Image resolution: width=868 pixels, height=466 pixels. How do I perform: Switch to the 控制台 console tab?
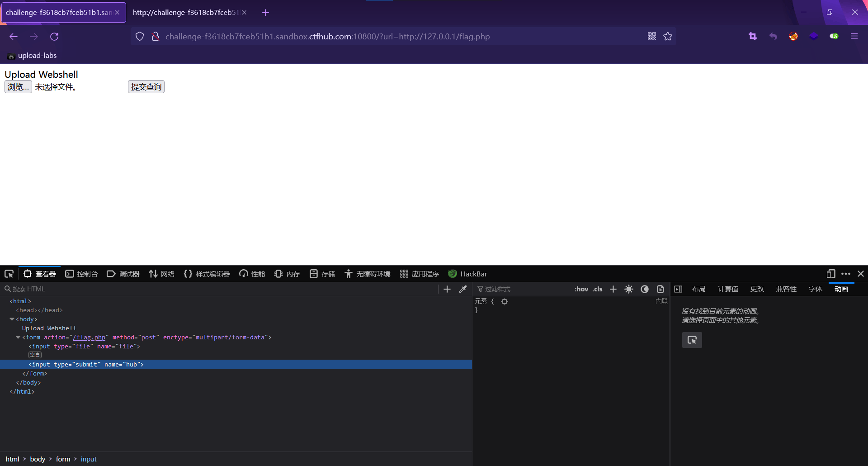(x=81, y=274)
